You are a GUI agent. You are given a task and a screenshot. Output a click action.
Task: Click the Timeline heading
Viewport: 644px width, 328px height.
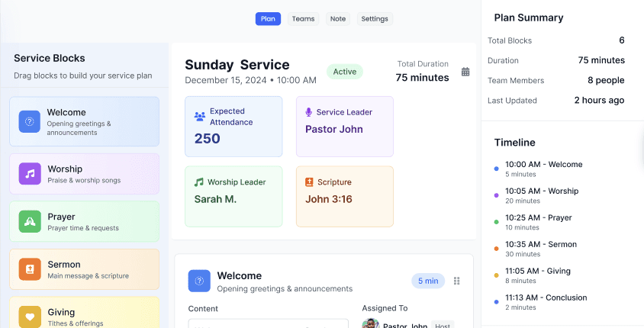[514, 143]
